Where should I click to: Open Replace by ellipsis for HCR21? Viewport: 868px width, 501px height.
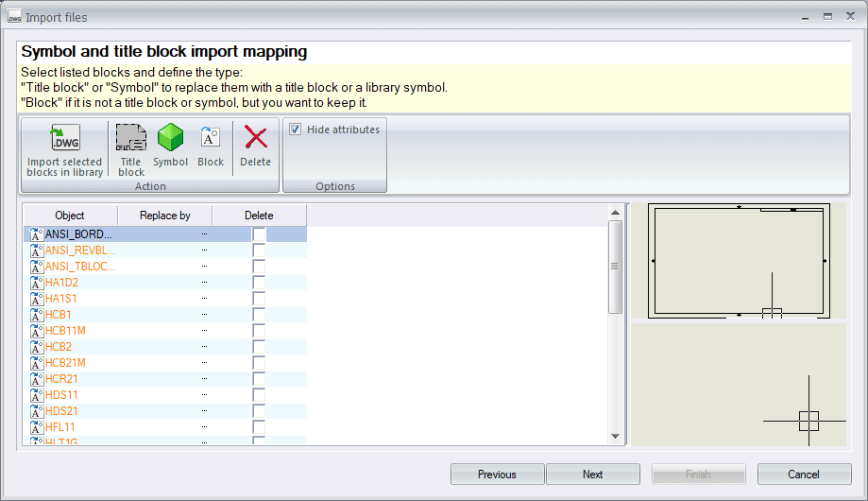(204, 379)
